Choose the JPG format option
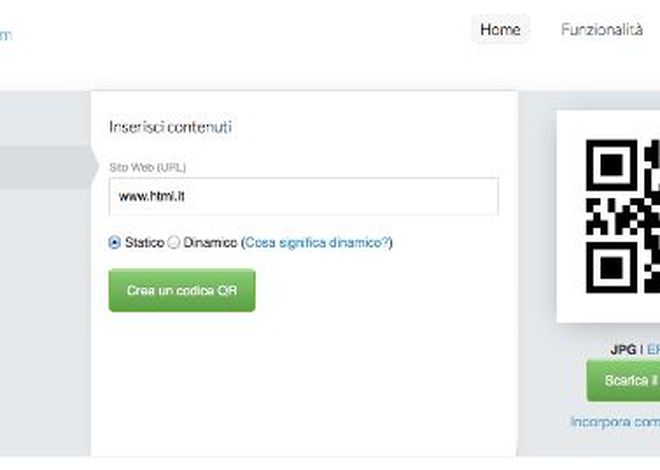Screen dimensions: 660x470 [622, 349]
